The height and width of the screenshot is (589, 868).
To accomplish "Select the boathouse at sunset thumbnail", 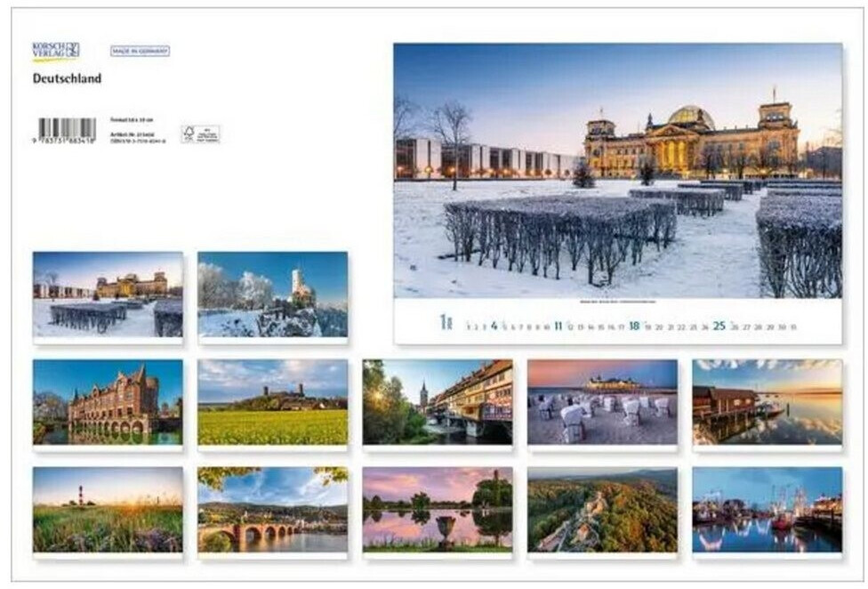I will tap(768, 402).
